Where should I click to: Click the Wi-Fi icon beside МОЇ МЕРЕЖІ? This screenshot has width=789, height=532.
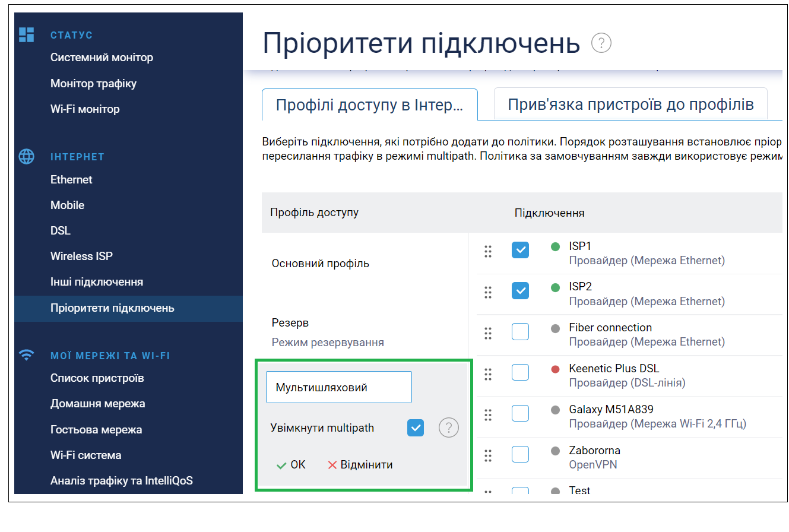(26, 355)
